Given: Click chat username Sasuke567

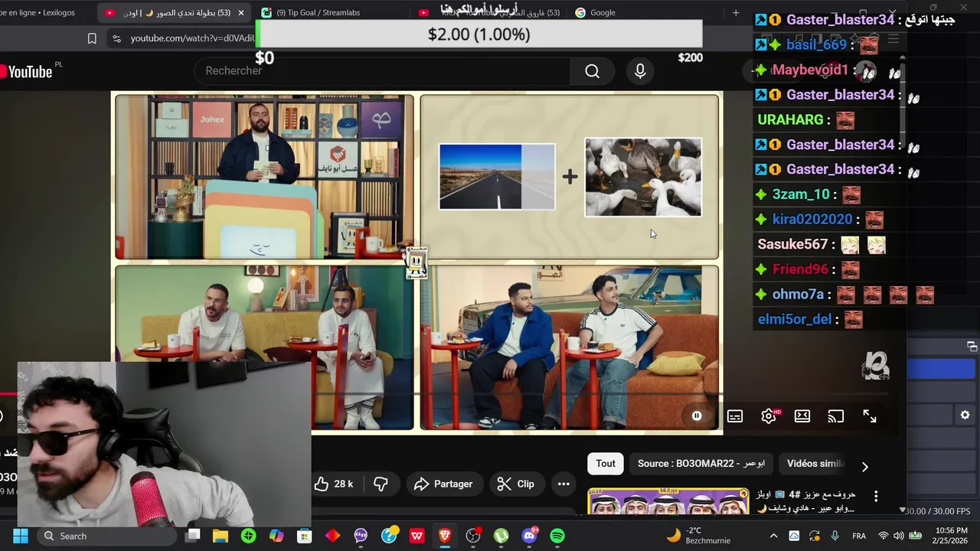Looking at the screenshot, I should point(792,244).
